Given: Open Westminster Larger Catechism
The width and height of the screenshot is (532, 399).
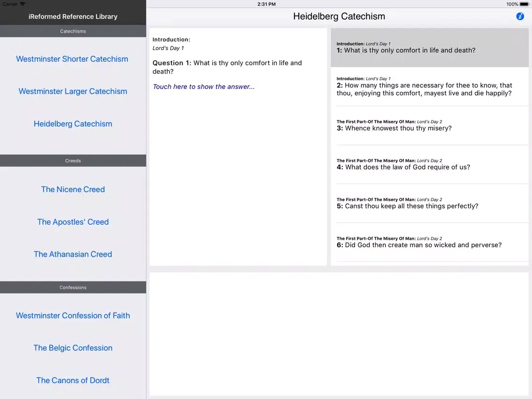Looking at the screenshot, I should 73,91.
